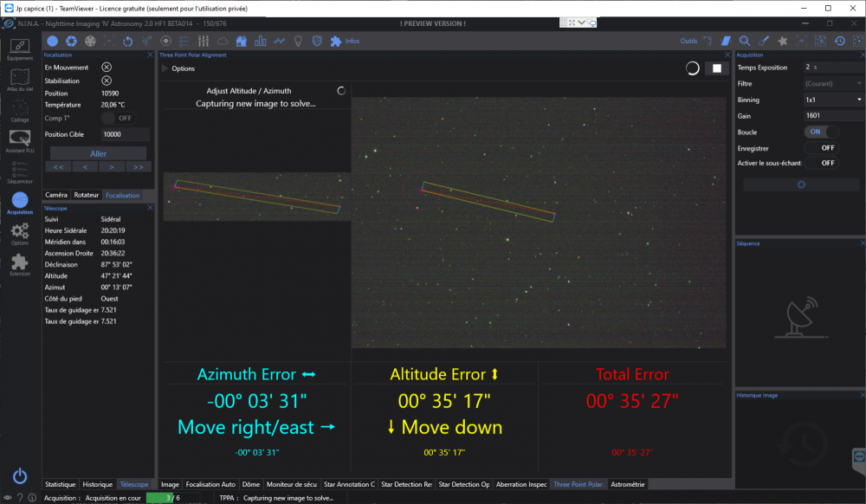Image resolution: width=866 pixels, height=504 pixels.
Task: Click the Gain input field
Action: (x=833, y=115)
